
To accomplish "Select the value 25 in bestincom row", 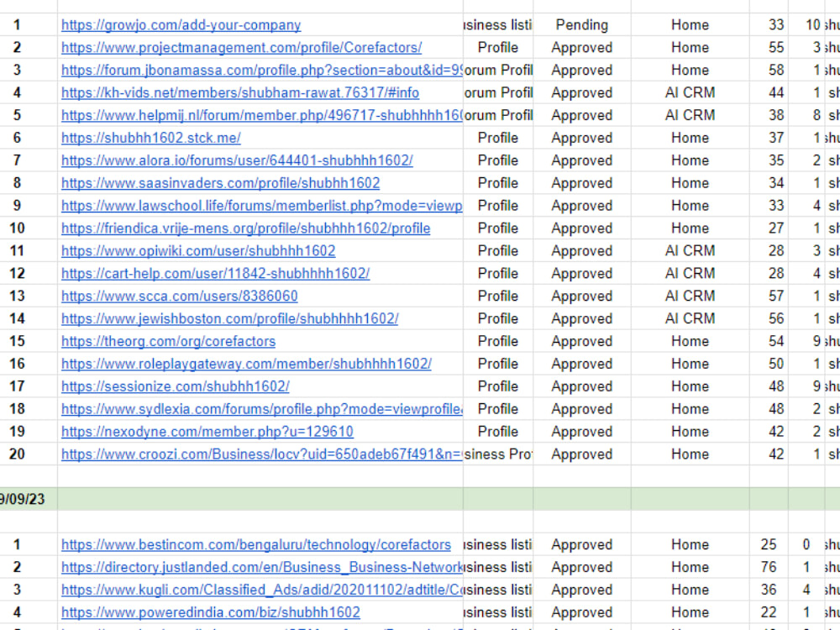I will pyautogui.click(x=769, y=544).
